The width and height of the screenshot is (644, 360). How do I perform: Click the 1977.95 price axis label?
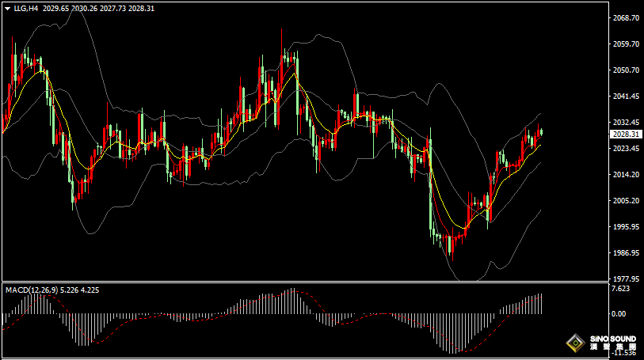click(626, 279)
